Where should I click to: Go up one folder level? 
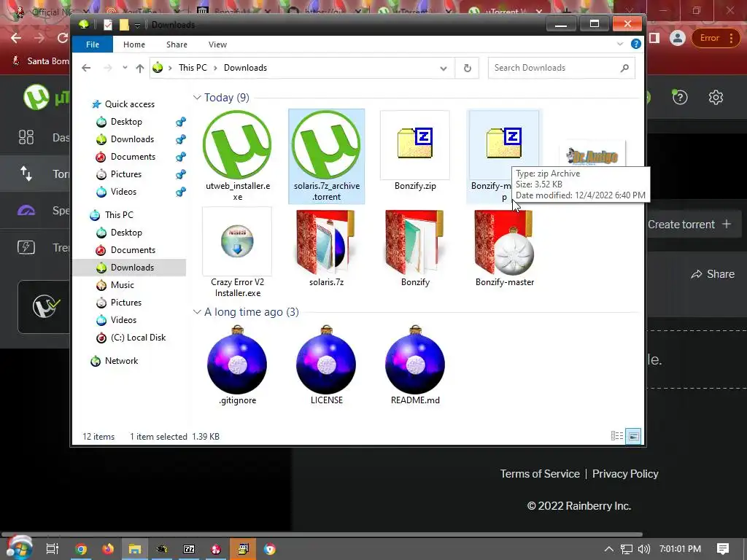click(x=139, y=68)
